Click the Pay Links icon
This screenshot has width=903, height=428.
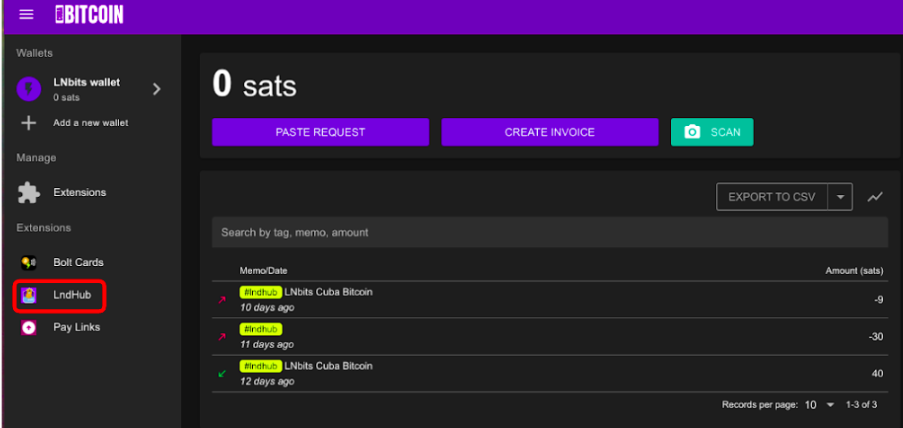(29, 328)
